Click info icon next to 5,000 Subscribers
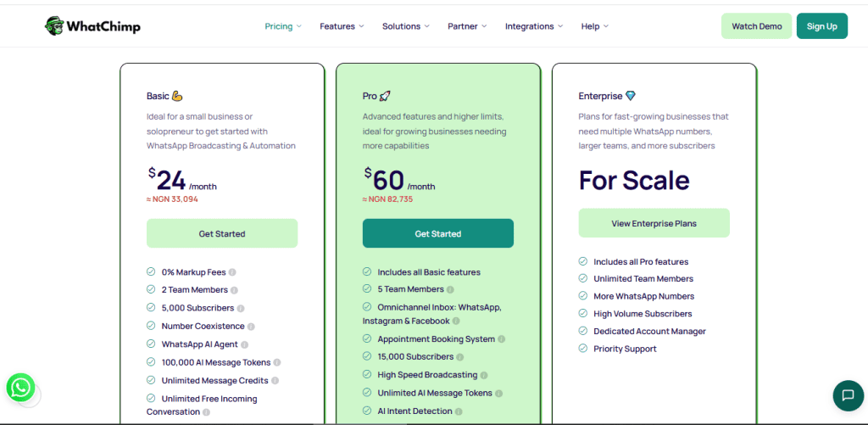 click(242, 308)
